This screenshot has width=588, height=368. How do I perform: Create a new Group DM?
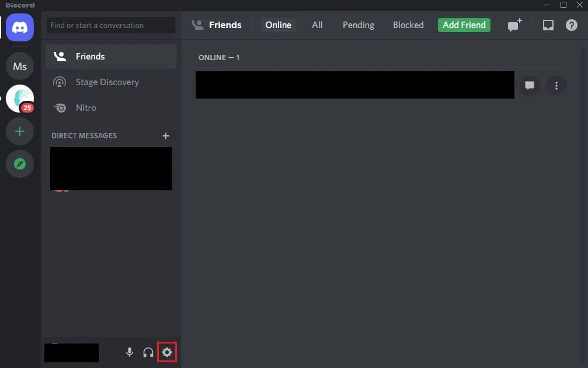[x=514, y=25]
